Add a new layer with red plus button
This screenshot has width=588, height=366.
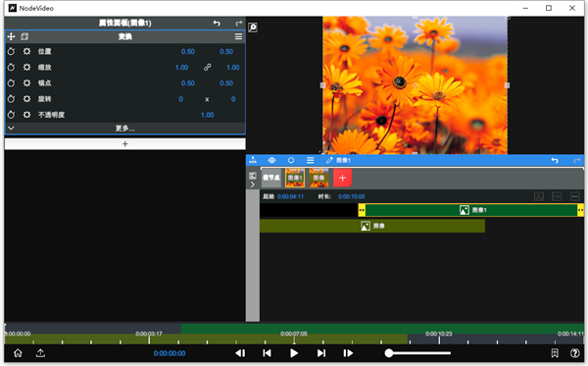tap(342, 178)
